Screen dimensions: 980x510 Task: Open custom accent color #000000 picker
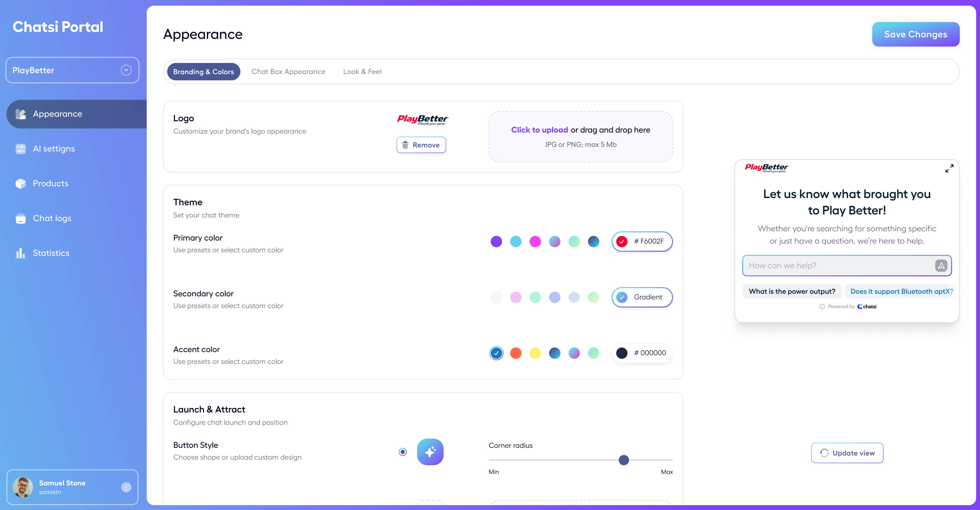click(x=642, y=353)
